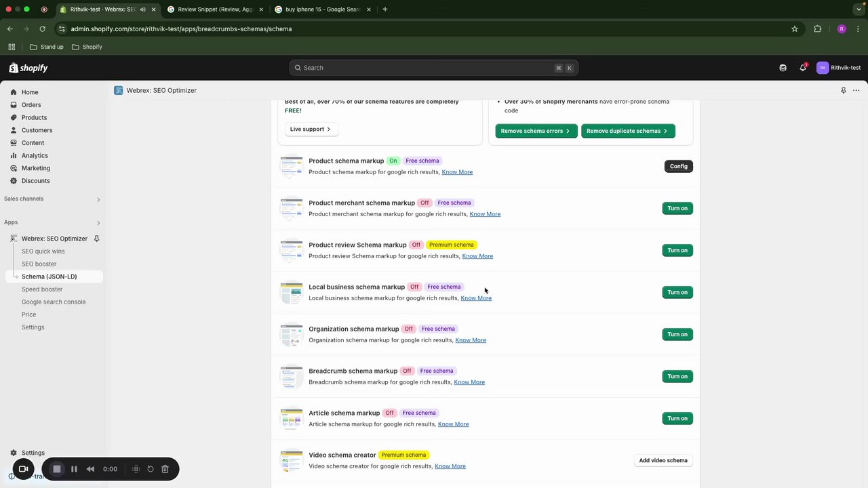The height and width of the screenshot is (488, 868).
Task: Open the notifications bell
Action: tap(803, 68)
